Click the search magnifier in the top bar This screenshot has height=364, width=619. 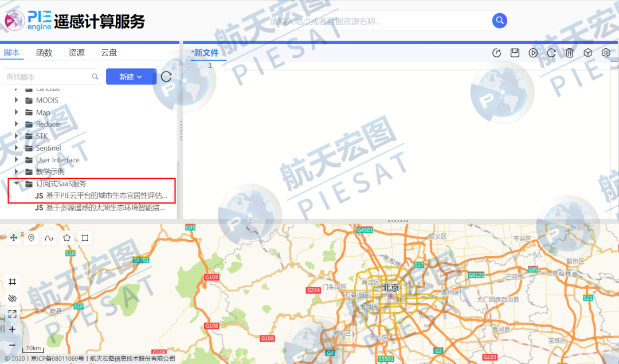499,21
